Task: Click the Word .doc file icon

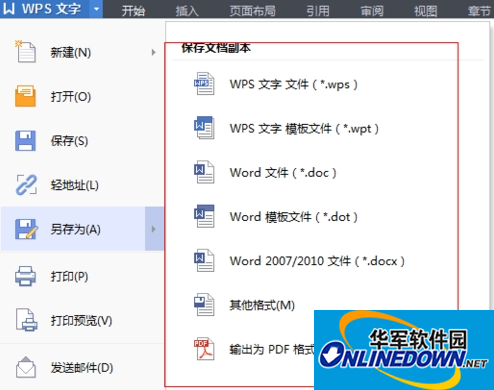Action: tap(204, 172)
